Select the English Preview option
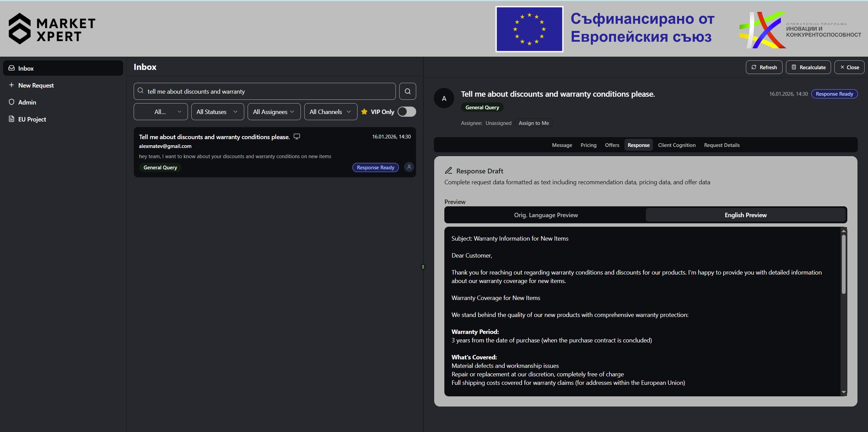This screenshot has height=432, width=868. click(745, 215)
